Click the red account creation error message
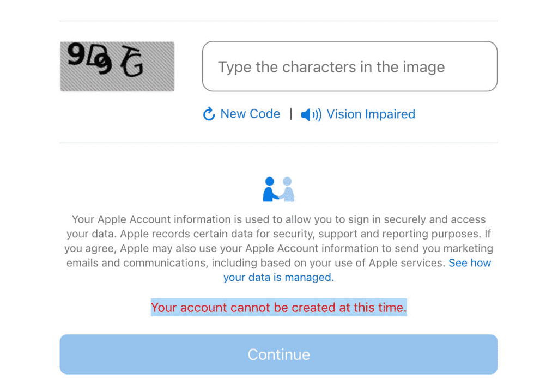The height and width of the screenshot is (392, 546). [x=278, y=308]
